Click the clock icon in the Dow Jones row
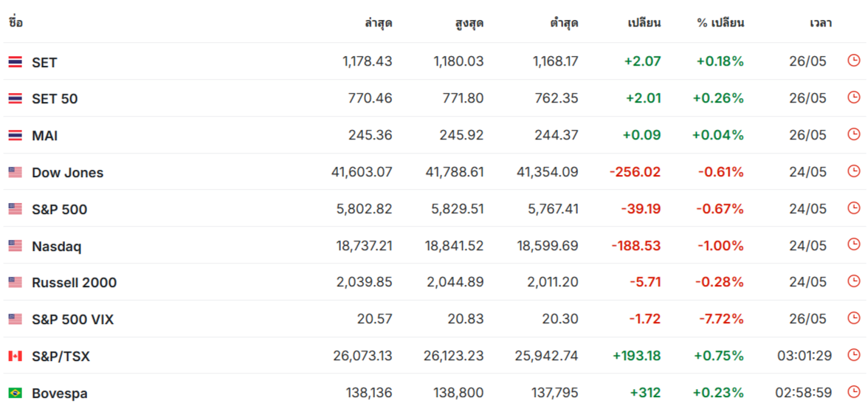The image size is (868, 406). click(x=854, y=171)
